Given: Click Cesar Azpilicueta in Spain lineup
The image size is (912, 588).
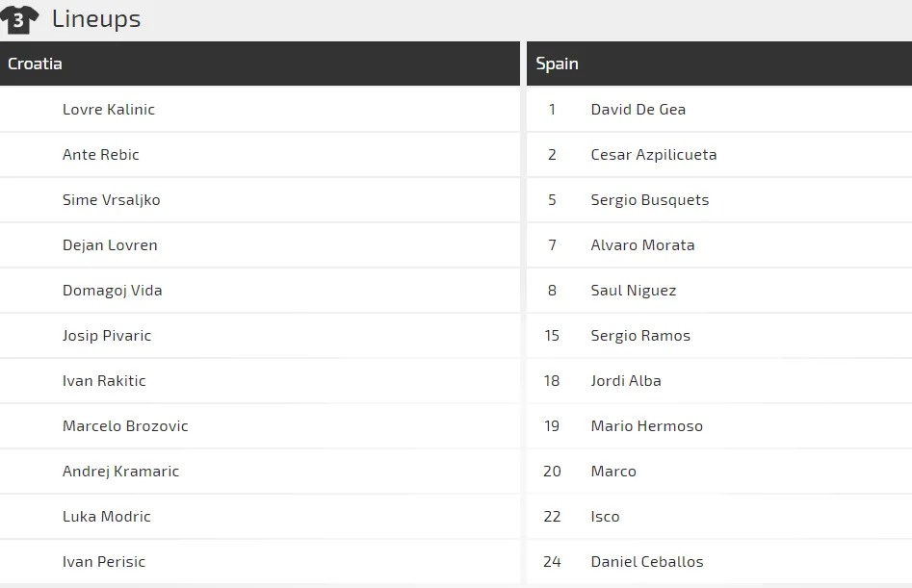Looking at the screenshot, I should 654,155.
